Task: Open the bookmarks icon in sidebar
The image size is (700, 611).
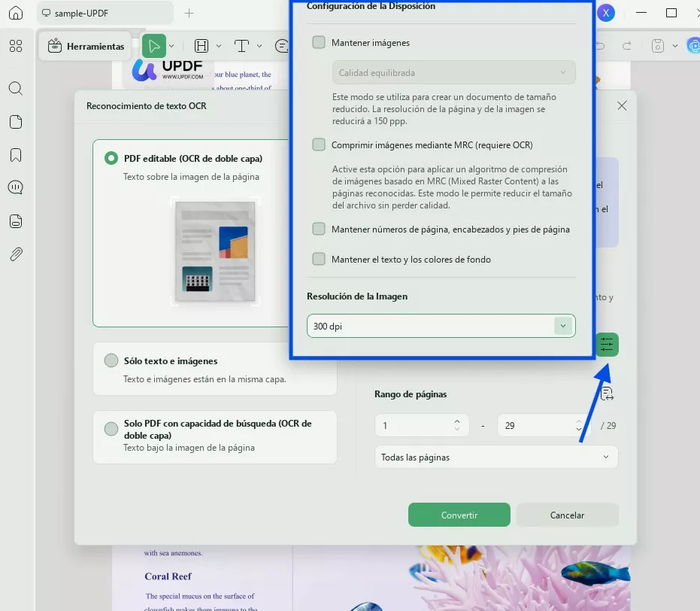Action: pos(16,155)
